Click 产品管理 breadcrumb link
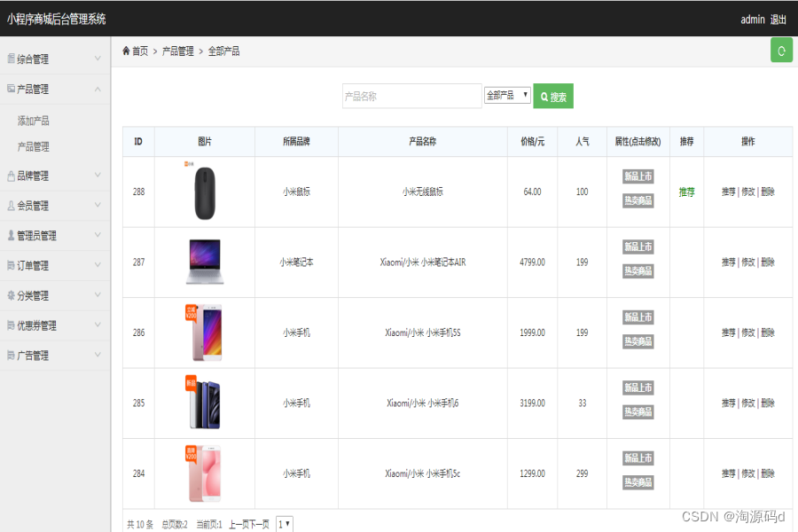Screen dimensions: 798x532 pos(177,51)
